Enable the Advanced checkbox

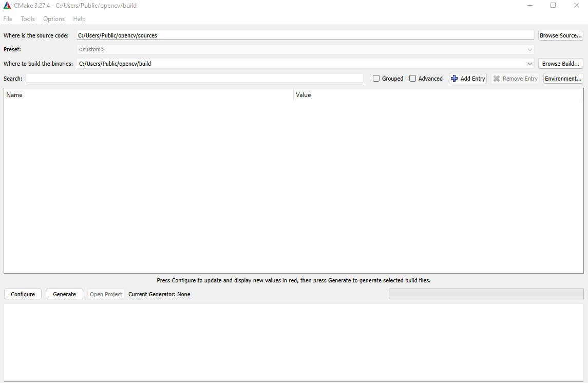412,79
